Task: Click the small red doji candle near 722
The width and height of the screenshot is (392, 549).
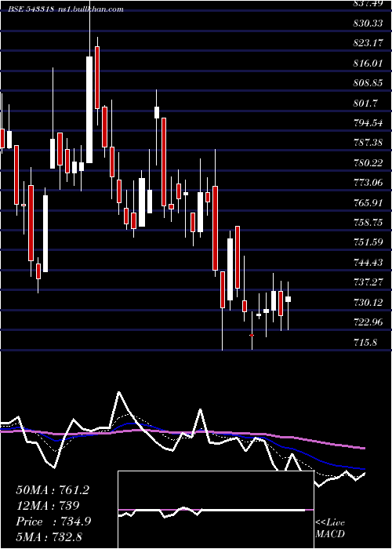Action: click(252, 335)
